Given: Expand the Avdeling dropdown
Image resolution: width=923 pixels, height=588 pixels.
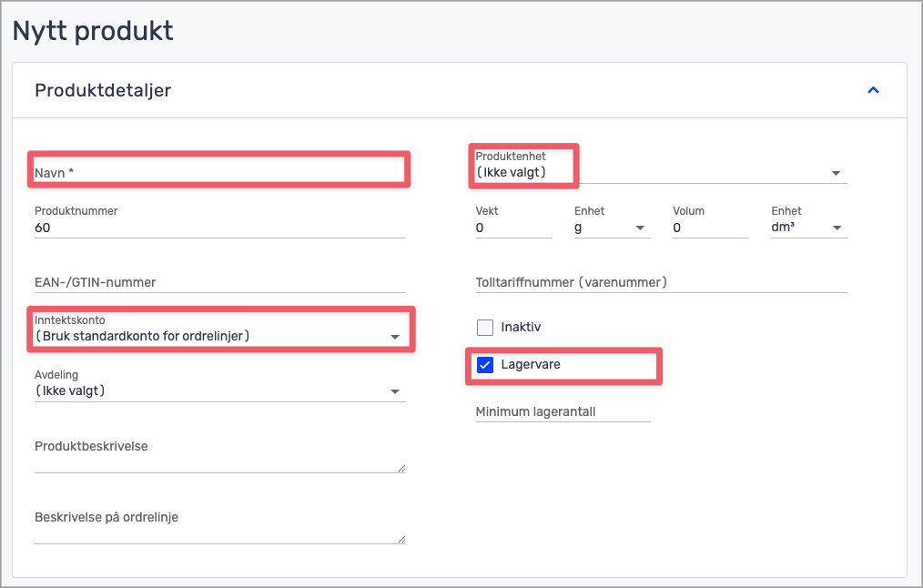Looking at the screenshot, I should point(218,391).
